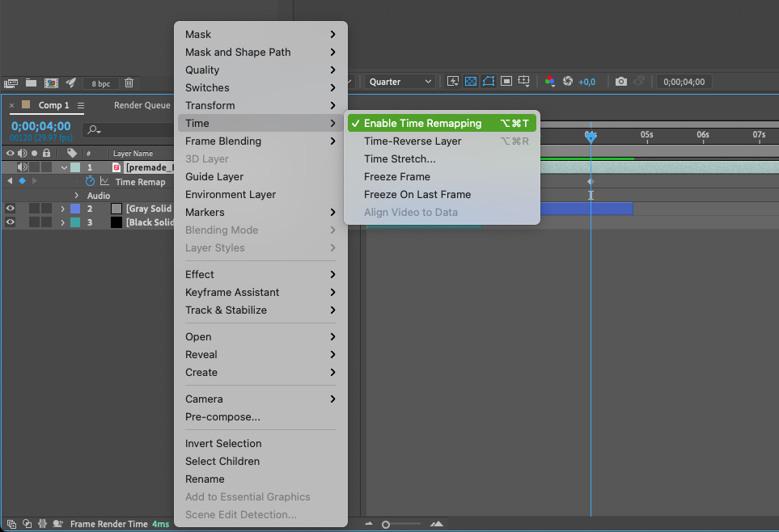Select Time-Reverse Layer menu item
Viewport: 779px width, 532px height.
[412, 141]
